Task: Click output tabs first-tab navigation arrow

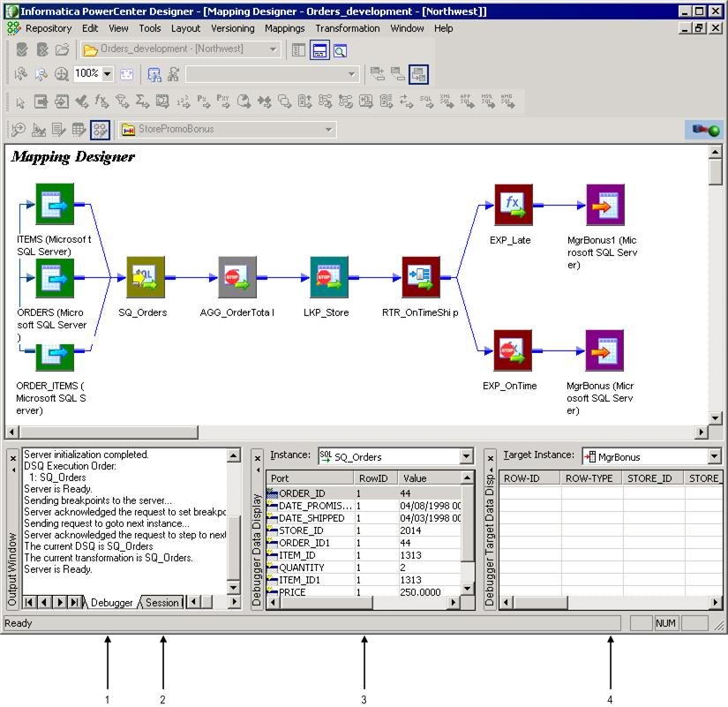Action: 29,603
